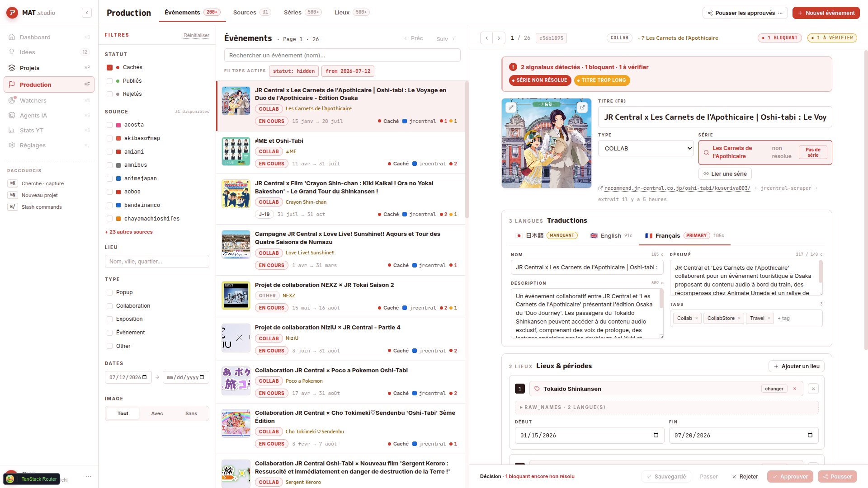Open the TanStack Router devtools badge
The width and height of the screenshot is (868, 488).
[x=32, y=479]
